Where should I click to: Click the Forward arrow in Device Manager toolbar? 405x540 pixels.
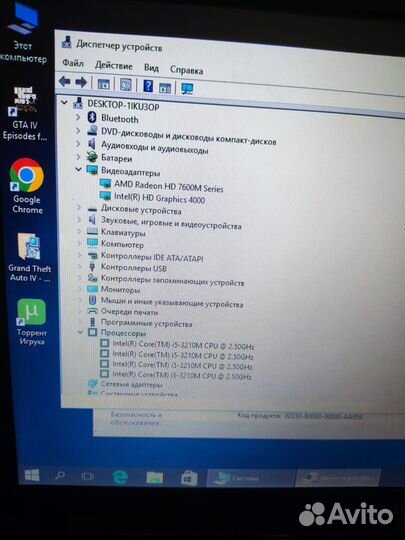pyautogui.click(x=81, y=82)
